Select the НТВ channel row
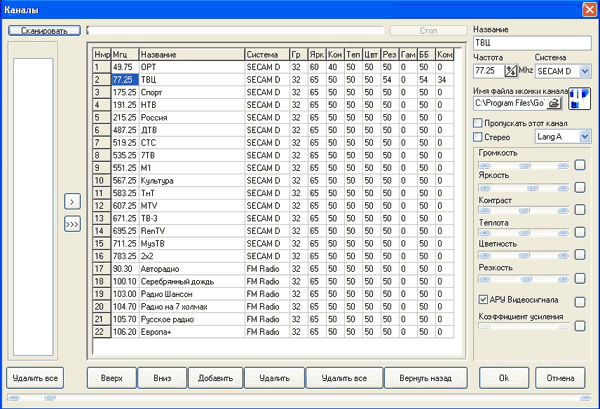The image size is (600, 409). coord(273,105)
